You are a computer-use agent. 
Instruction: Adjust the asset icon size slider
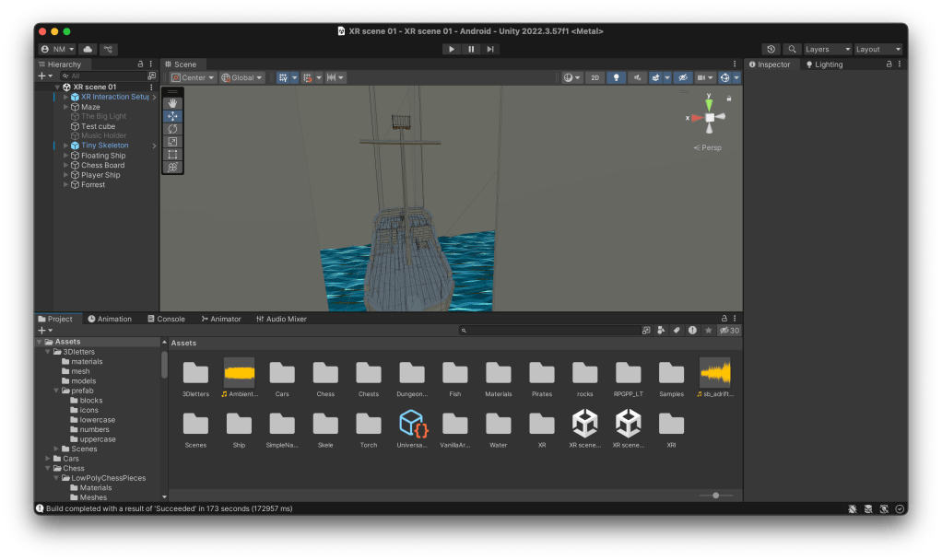click(716, 496)
